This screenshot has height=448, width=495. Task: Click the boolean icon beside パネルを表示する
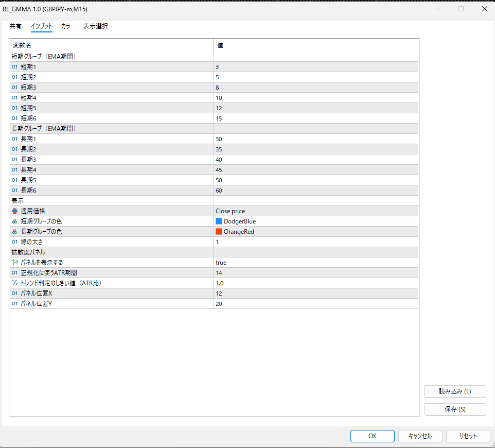coord(14,262)
